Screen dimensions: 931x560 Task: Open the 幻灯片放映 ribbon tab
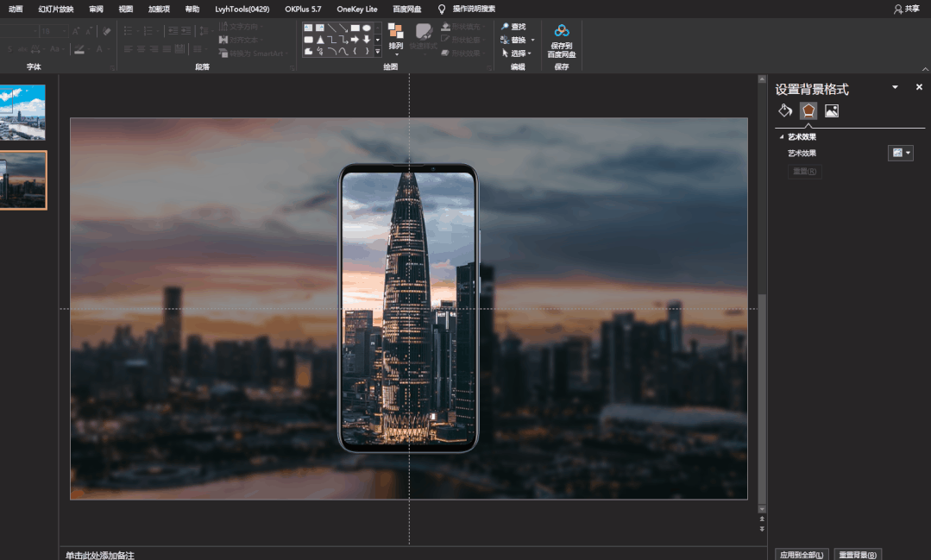[56, 9]
